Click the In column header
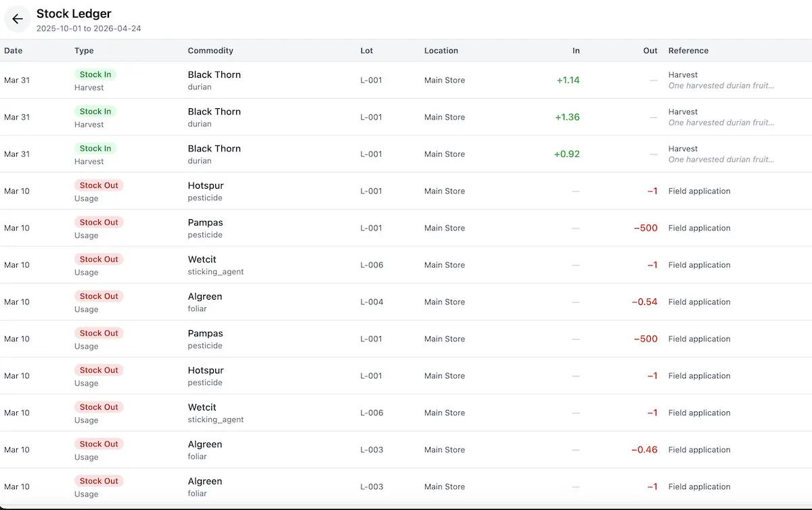 click(576, 51)
